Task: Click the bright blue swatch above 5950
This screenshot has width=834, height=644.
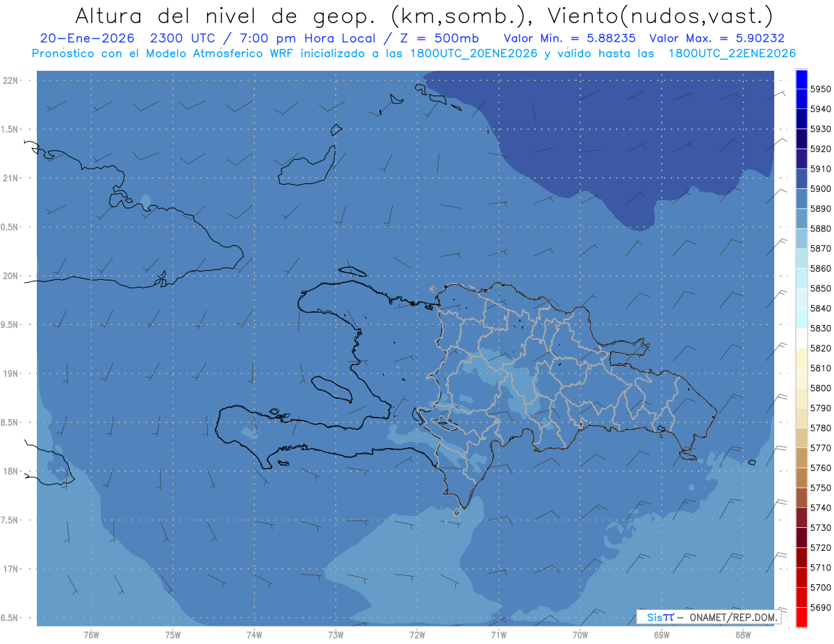Action: pos(801,79)
